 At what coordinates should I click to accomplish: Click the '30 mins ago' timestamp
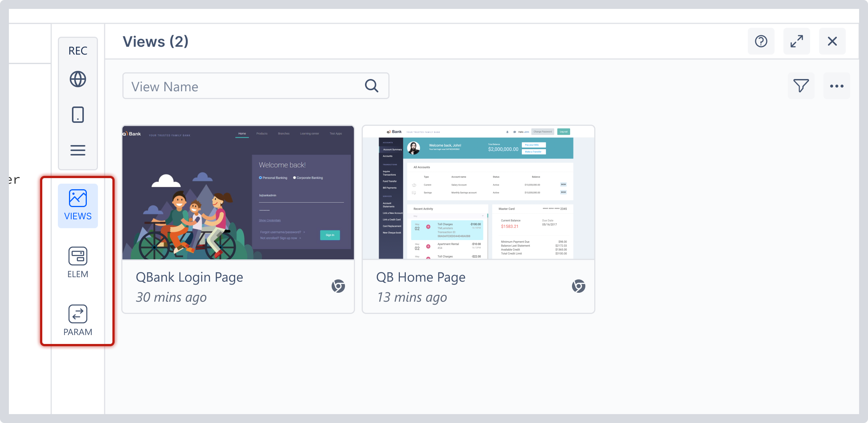pyautogui.click(x=171, y=297)
